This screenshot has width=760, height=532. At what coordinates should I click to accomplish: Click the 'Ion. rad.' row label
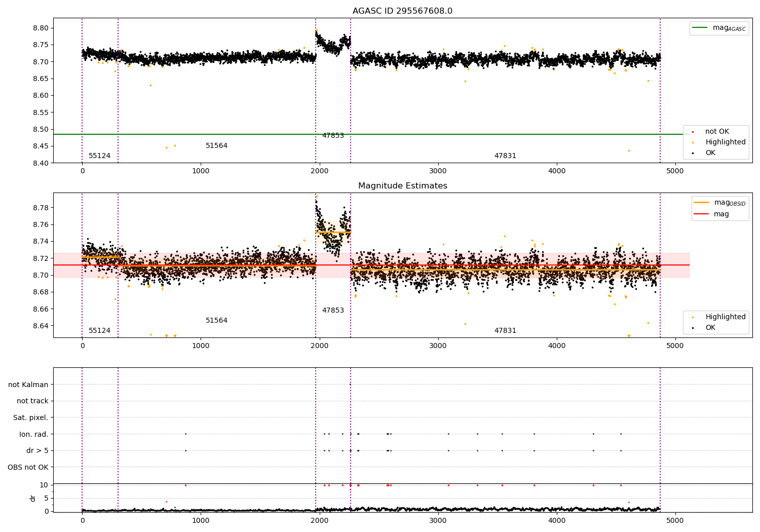click(34, 434)
